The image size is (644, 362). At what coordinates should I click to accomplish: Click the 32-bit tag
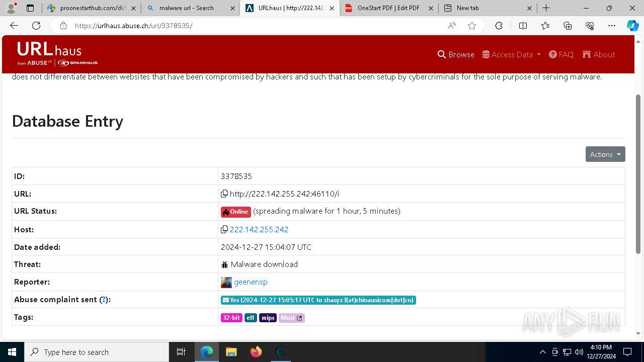tap(231, 318)
